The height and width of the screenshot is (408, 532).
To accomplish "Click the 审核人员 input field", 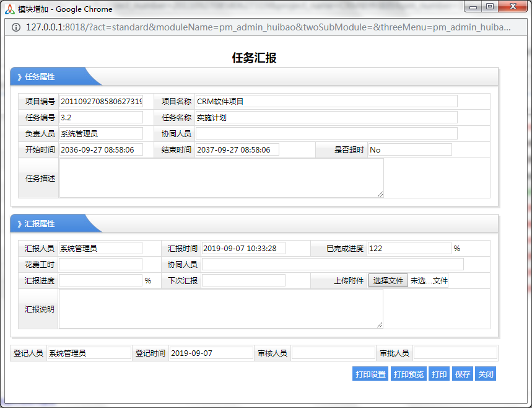I will [333, 353].
